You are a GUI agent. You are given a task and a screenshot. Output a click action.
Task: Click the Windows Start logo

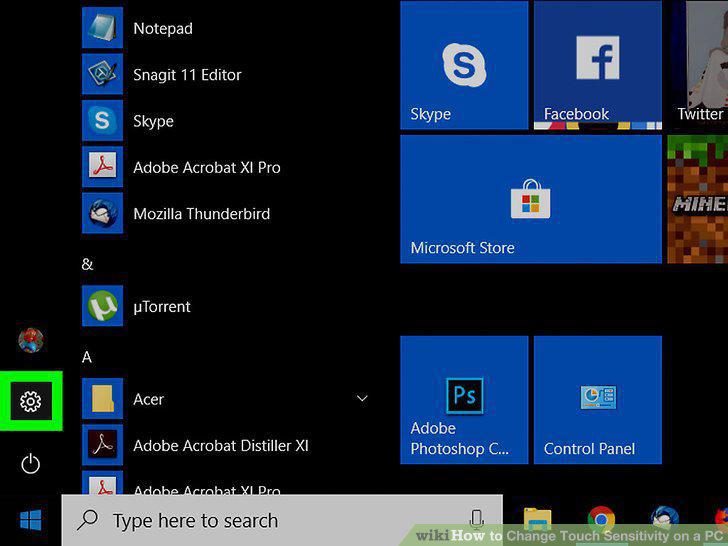point(31,520)
